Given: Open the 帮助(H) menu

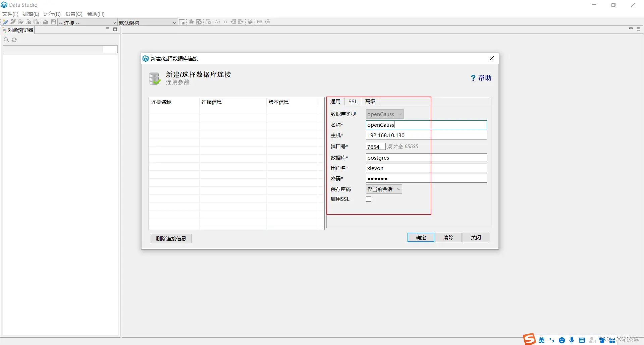Looking at the screenshot, I should coord(96,14).
